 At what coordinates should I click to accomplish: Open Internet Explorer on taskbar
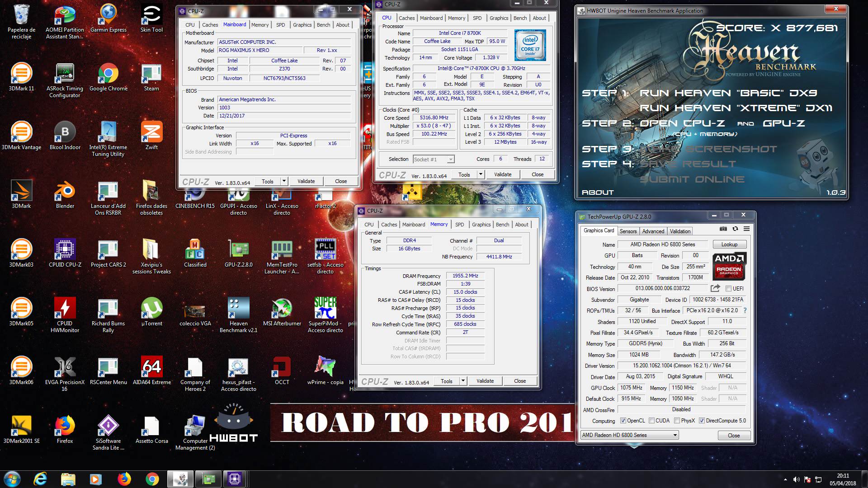40,479
